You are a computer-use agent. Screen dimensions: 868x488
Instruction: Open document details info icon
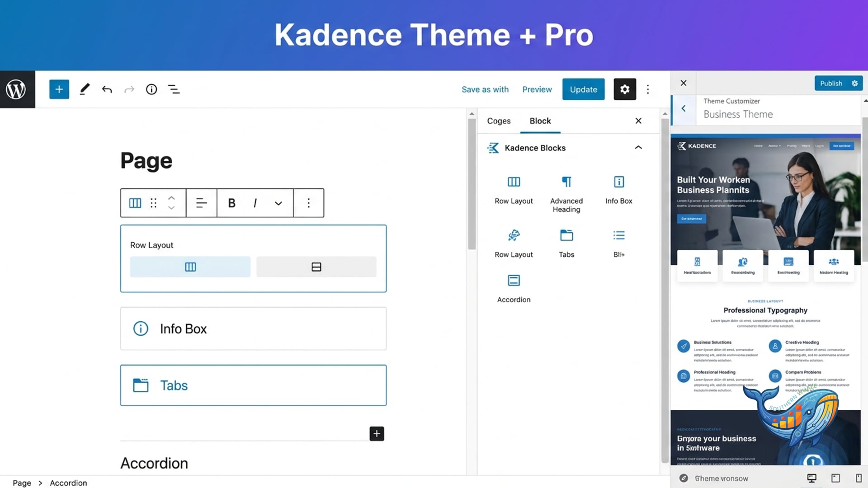(151, 89)
